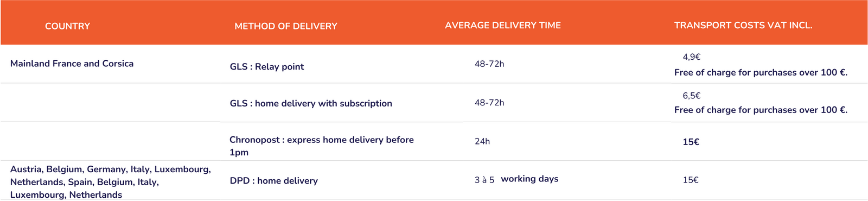Click the 4,9€ transport cost
Screen dimensions: 868x201
[x=692, y=57]
